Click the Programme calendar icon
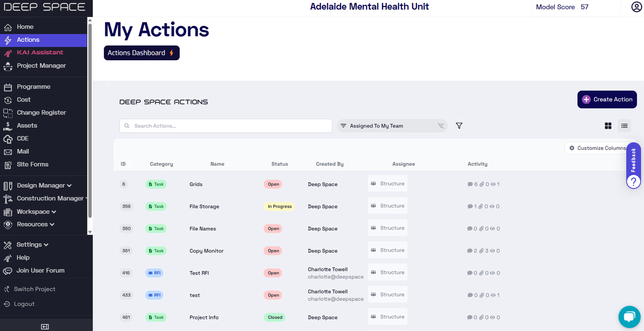The width and height of the screenshot is (644, 331). coord(8,87)
